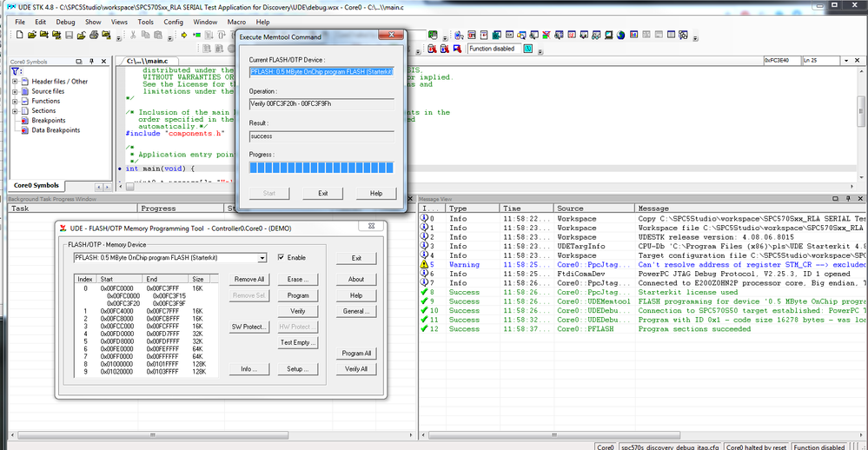This screenshot has height=450, width=868.
Task: Click the magnifier window icon in views toolbar
Action: tap(521, 35)
